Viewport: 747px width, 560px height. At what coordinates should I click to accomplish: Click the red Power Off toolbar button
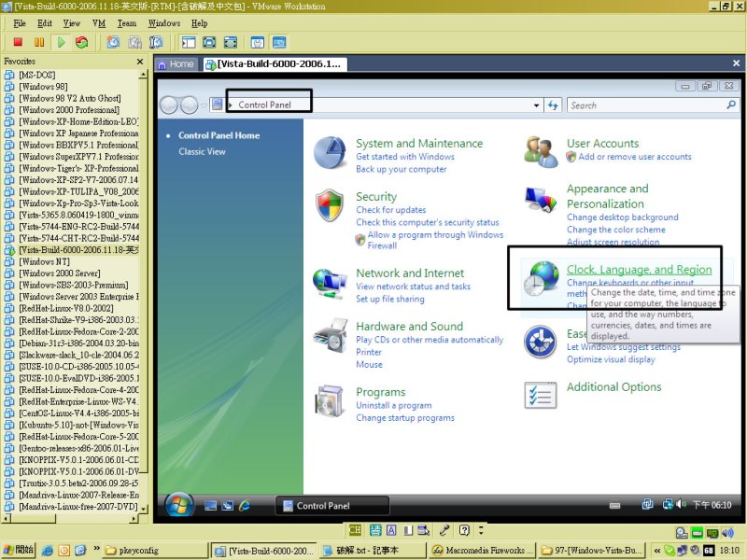pyautogui.click(x=18, y=42)
